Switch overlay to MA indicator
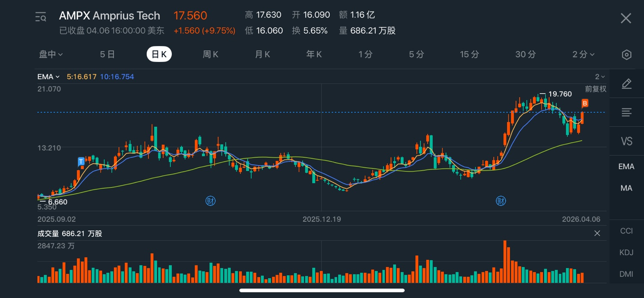The image size is (644, 298). 626,188
